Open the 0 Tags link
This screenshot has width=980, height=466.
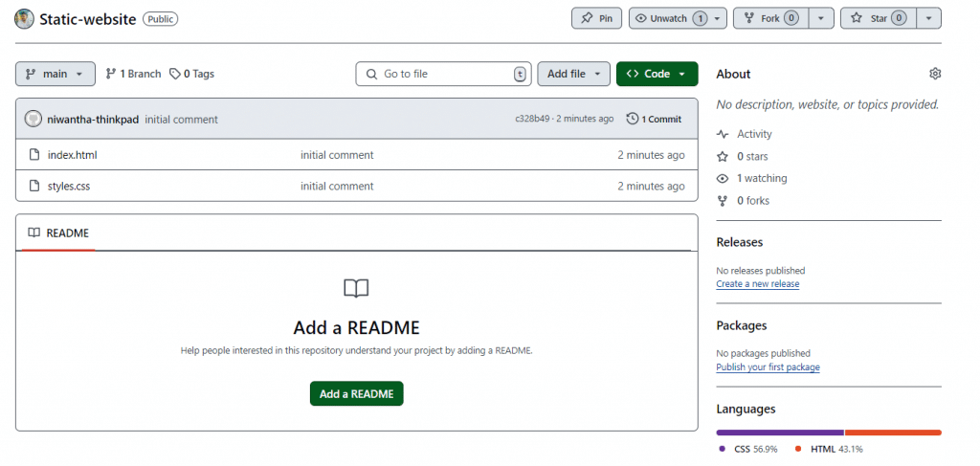tap(191, 74)
